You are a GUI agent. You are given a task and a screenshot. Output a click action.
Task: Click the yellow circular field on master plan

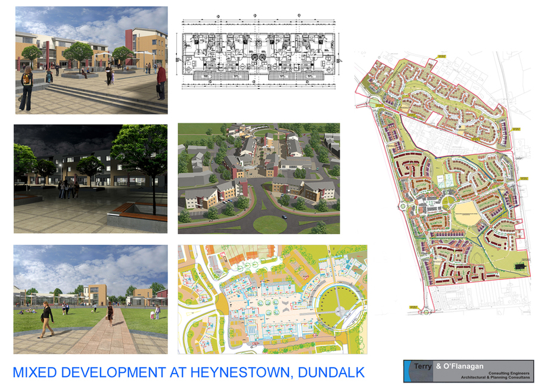(x=465, y=212)
